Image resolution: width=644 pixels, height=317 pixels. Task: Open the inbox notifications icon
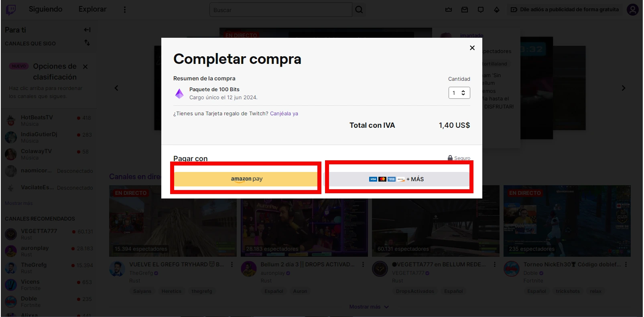[465, 10]
